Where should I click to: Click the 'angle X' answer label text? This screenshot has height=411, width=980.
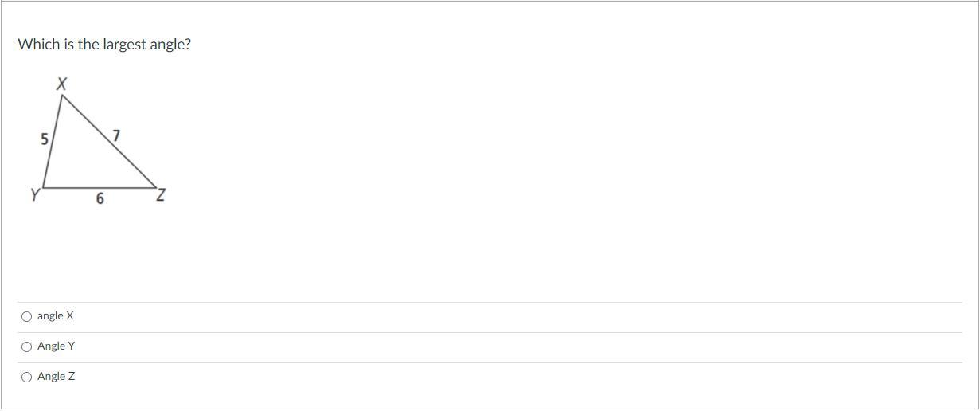click(x=55, y=316)
